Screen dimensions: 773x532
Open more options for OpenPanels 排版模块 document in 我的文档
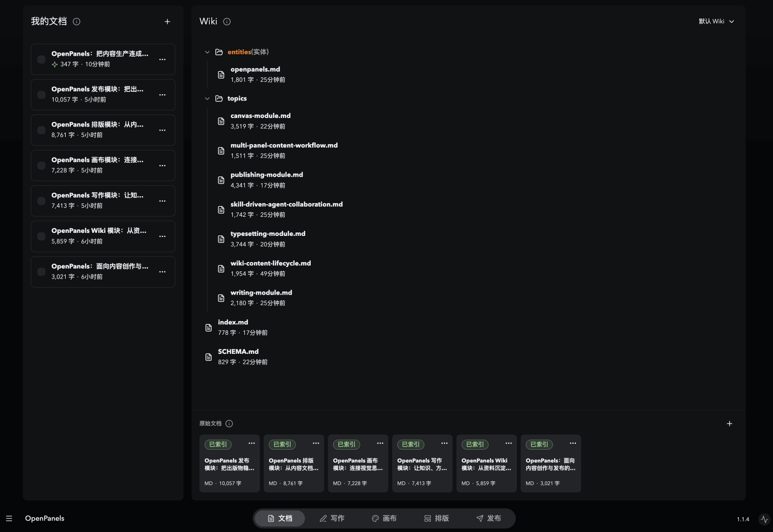(x=162, y=130)
